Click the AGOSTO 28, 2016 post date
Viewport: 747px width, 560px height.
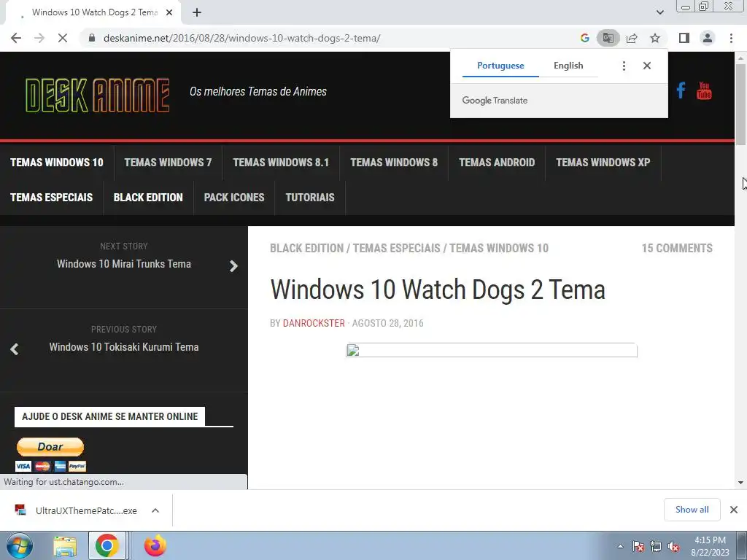point(387,323)
